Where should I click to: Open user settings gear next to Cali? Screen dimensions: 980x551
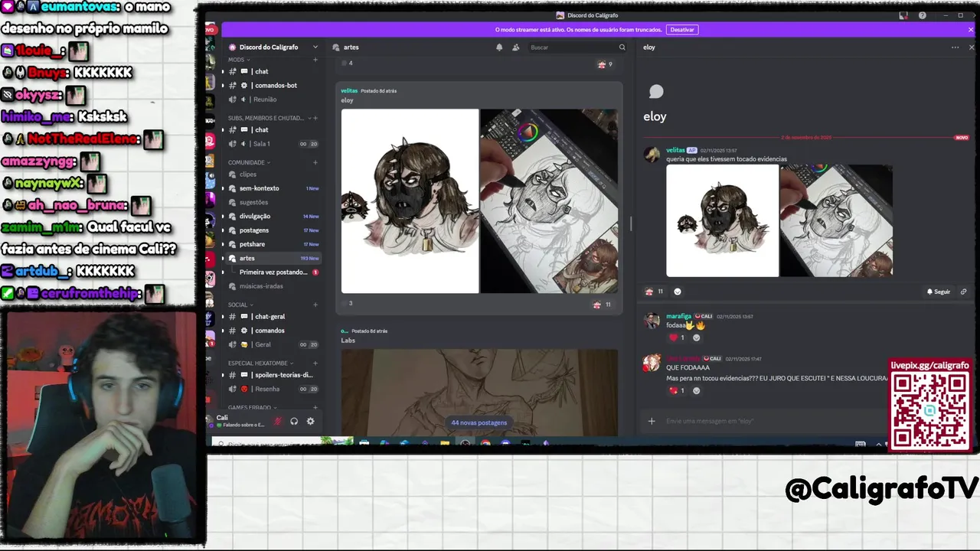click(310, 421)
